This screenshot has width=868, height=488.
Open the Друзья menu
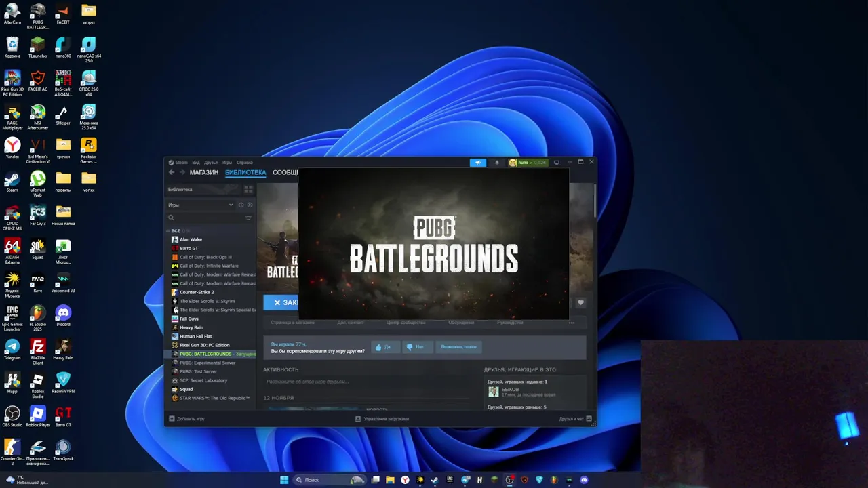(211, 163)
